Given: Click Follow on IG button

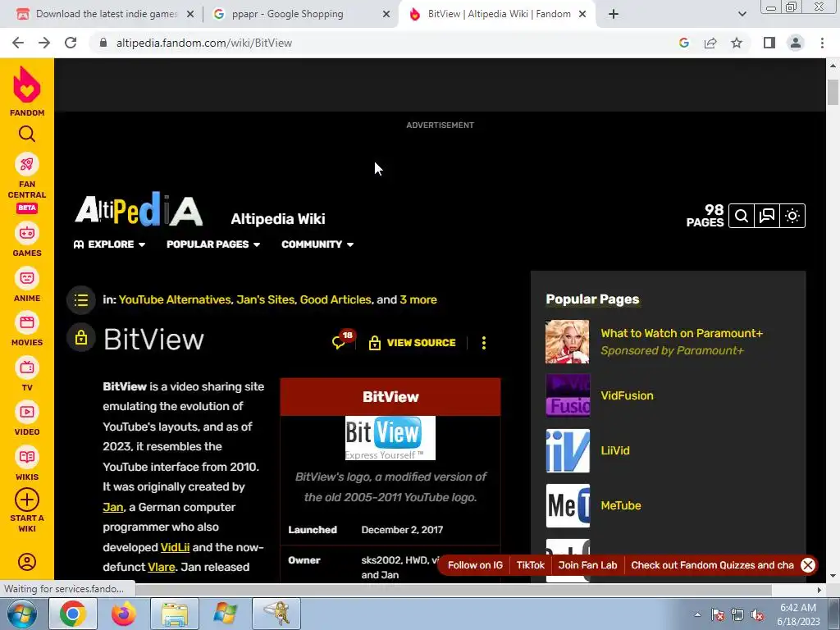Looking at the screenshot, I should point(475,565).
